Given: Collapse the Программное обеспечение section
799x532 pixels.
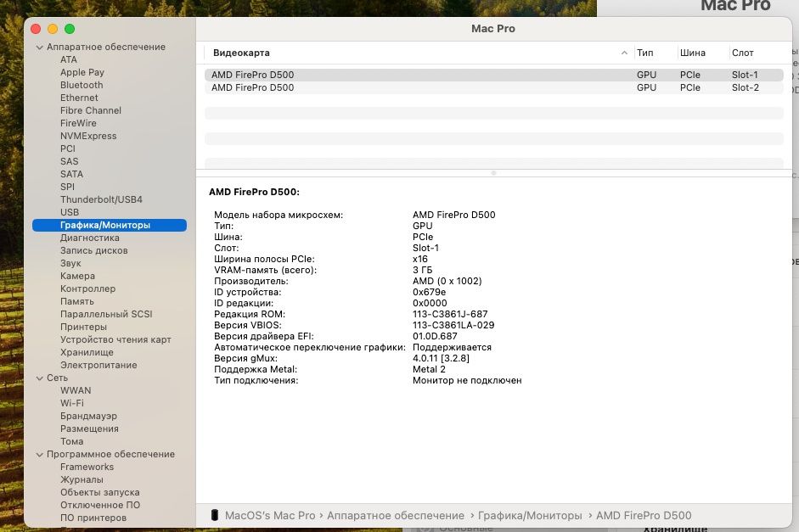Looking at the screenshot, I should click(40, 455).
